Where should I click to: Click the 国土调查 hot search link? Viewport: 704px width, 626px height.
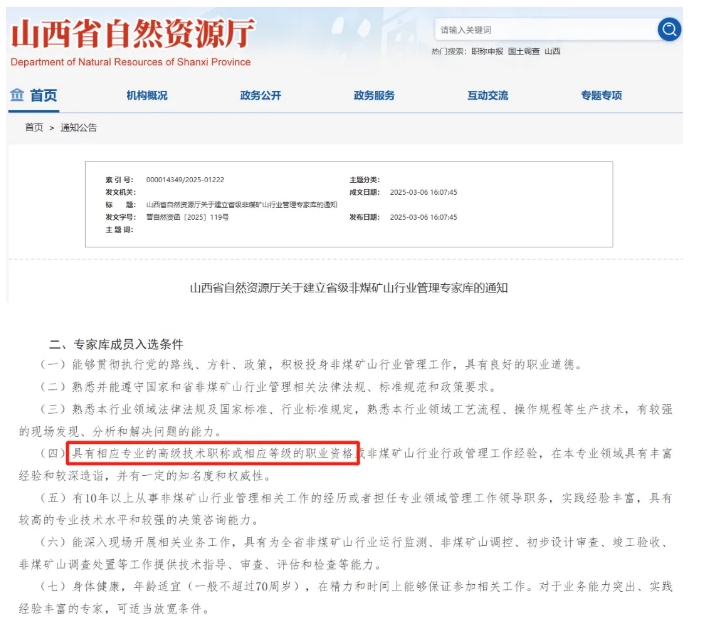(524, 50)
